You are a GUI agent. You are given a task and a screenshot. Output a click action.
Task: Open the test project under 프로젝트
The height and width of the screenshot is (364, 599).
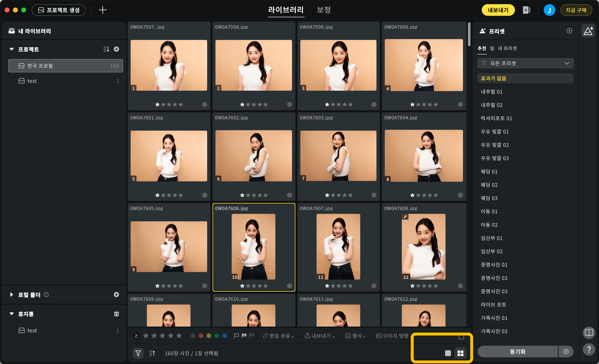tap(66, 81)
